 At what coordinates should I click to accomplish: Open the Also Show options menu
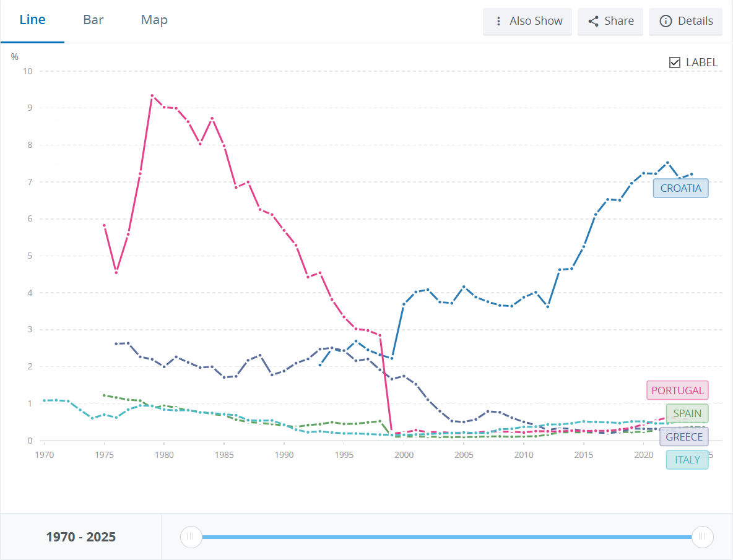527,22
